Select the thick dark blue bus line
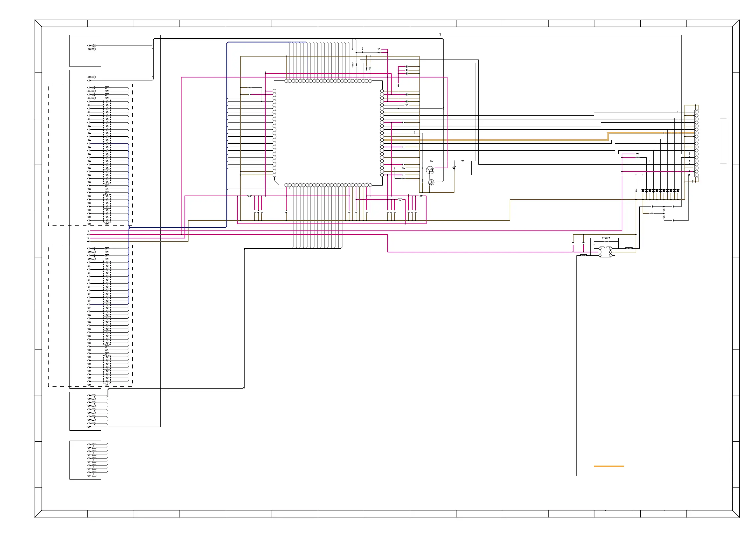Image resolution: width=754 pixels, height=560 pixels. pos(227,136)
